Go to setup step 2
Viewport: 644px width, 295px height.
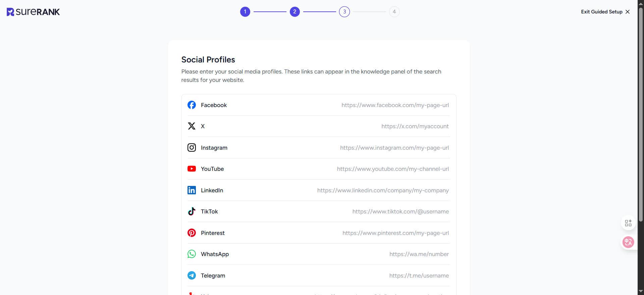coord(294,12)
